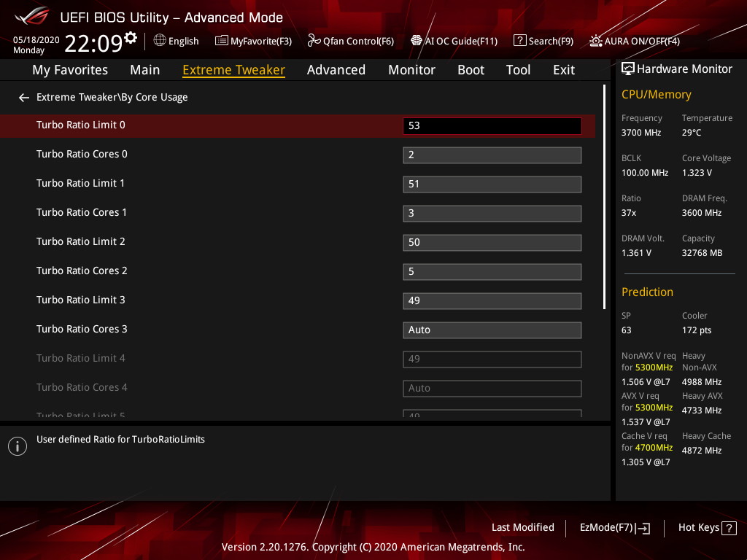Click Heavy AVX 4733 MHz value
The height and width of the screenshot is (560, 747).
tap(701, 411)
